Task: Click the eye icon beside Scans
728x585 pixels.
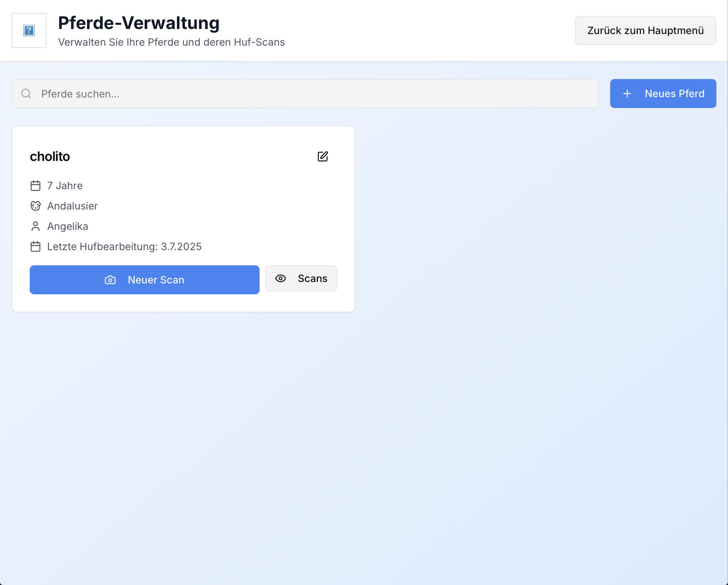Action: click(x=281, y=278)
